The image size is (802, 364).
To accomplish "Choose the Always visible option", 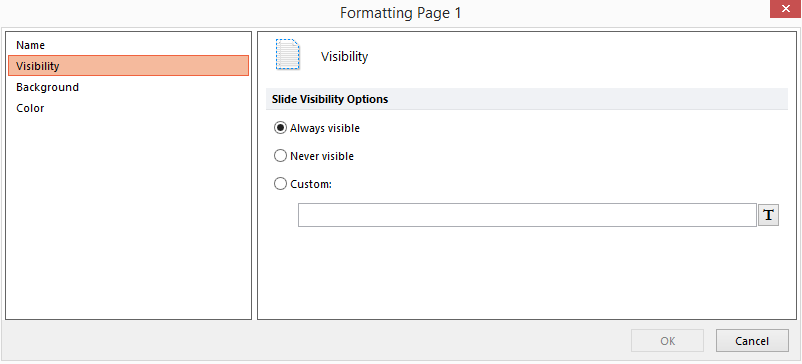I will [x=317, y=128].
